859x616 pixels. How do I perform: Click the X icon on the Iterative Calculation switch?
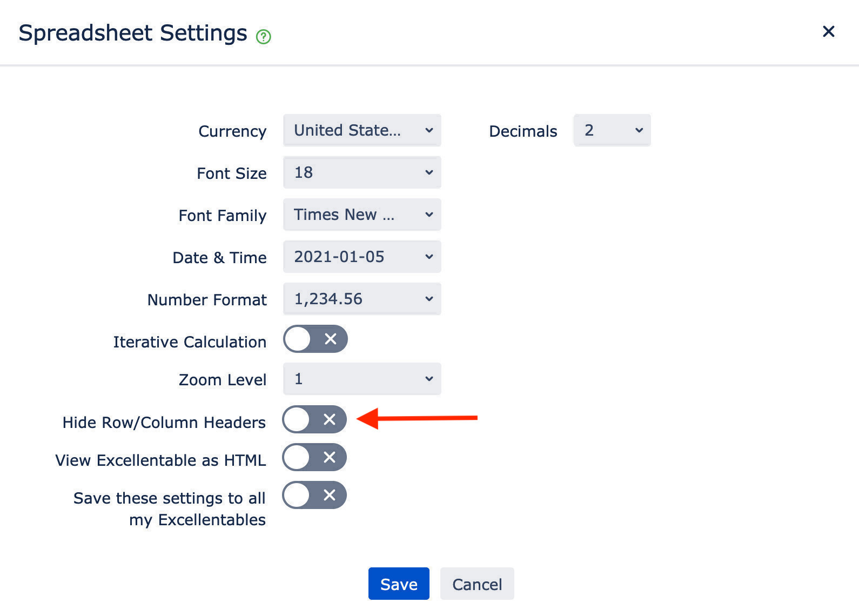pyautogui.click(x=332, y=339)
